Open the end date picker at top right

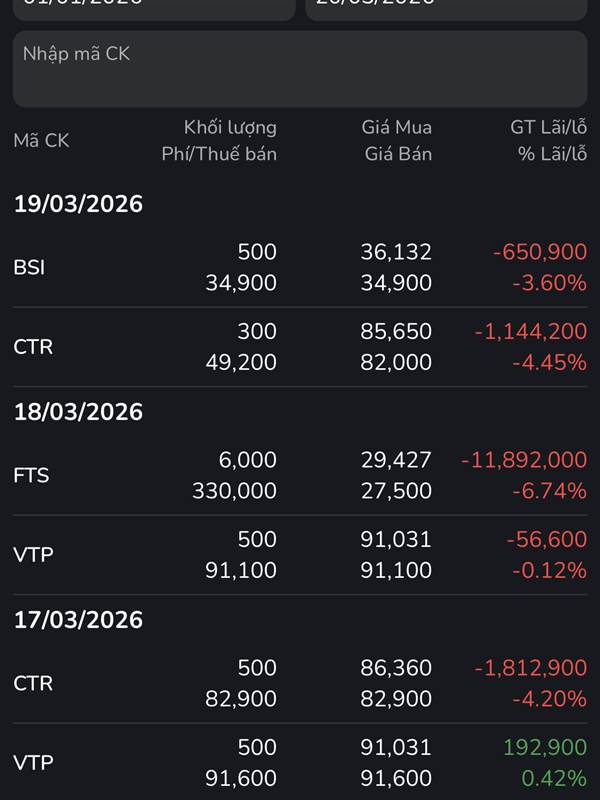pos(446,6)
